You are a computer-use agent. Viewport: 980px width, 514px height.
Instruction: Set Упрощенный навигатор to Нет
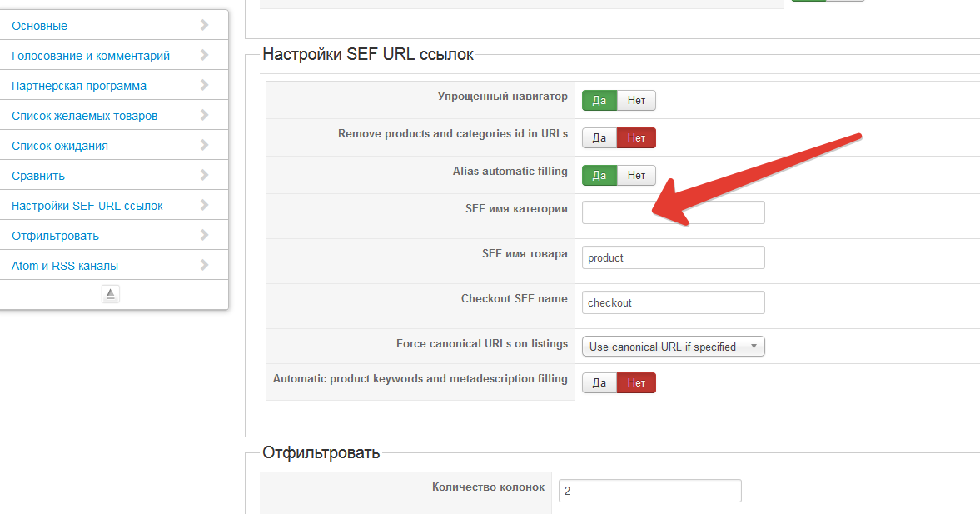[x=636, y=101]
